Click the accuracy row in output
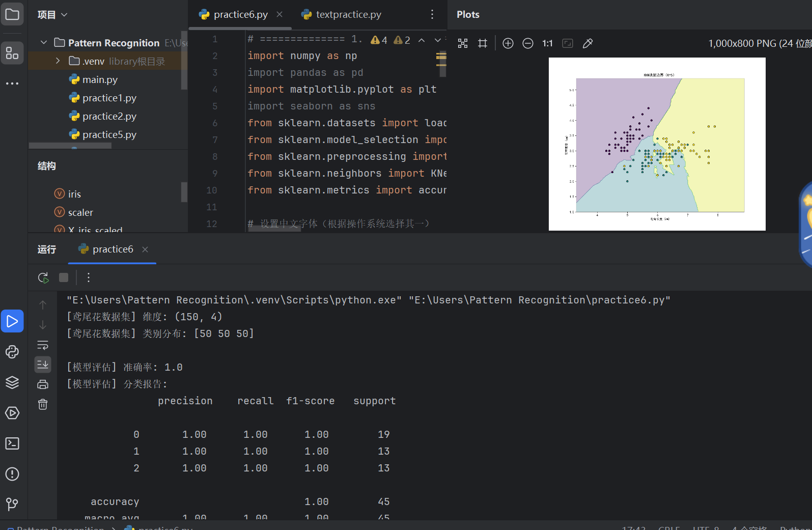Viewport: 812px width, 530px height. tap(240, 501)
